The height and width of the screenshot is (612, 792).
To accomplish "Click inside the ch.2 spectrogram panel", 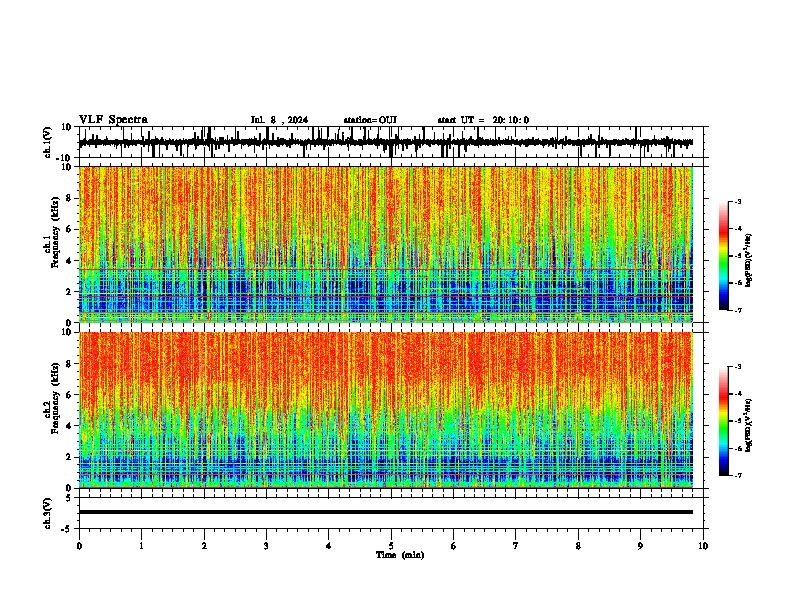I will [x=385, y=410].
